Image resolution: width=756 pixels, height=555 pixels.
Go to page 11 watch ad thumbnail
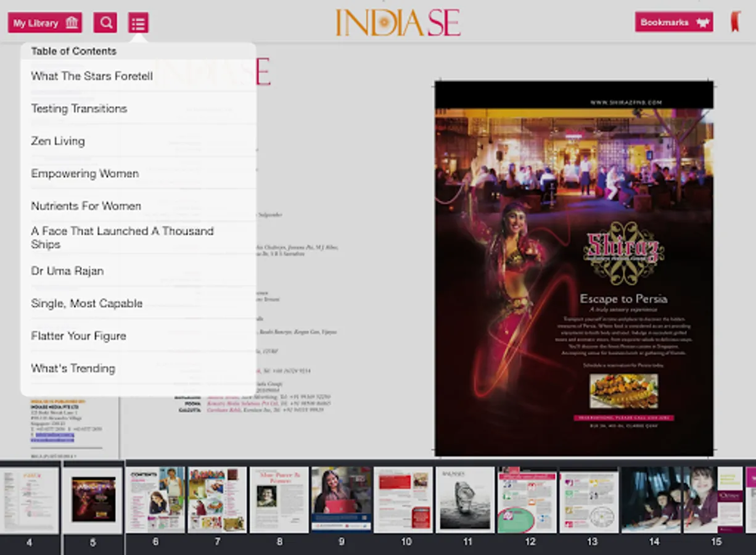click(466, 500)
